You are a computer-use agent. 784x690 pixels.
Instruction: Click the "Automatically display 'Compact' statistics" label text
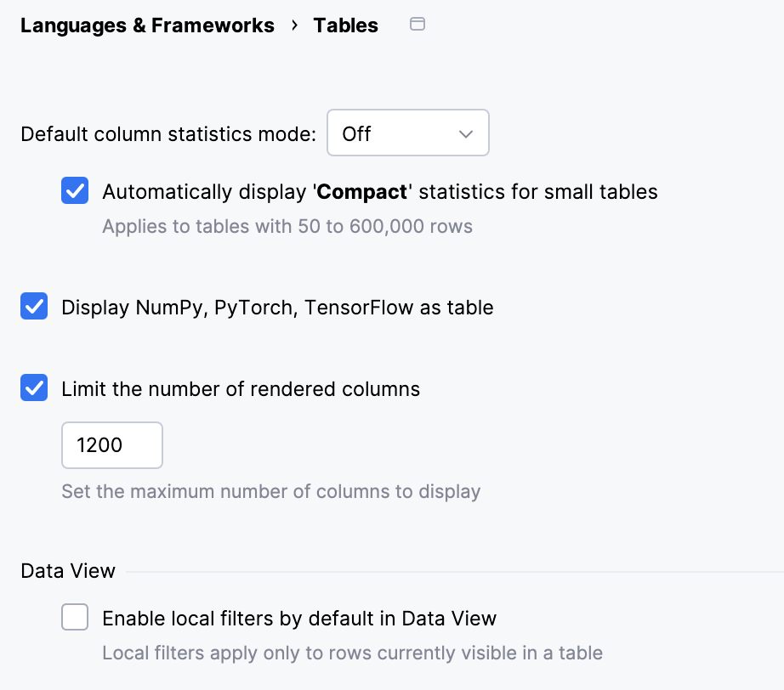379,192
